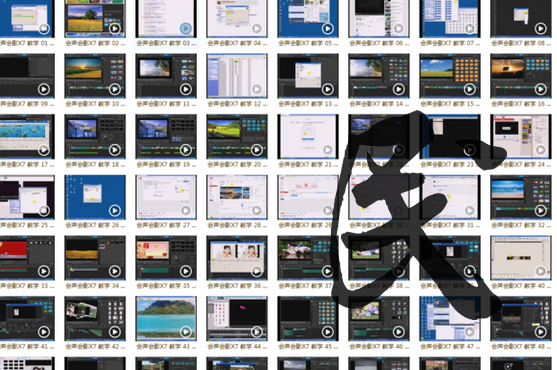Select portrait thumbnail 会声会影X7 教学 36
This screenshot has height=370, width=557.
[x=237, y=258]
